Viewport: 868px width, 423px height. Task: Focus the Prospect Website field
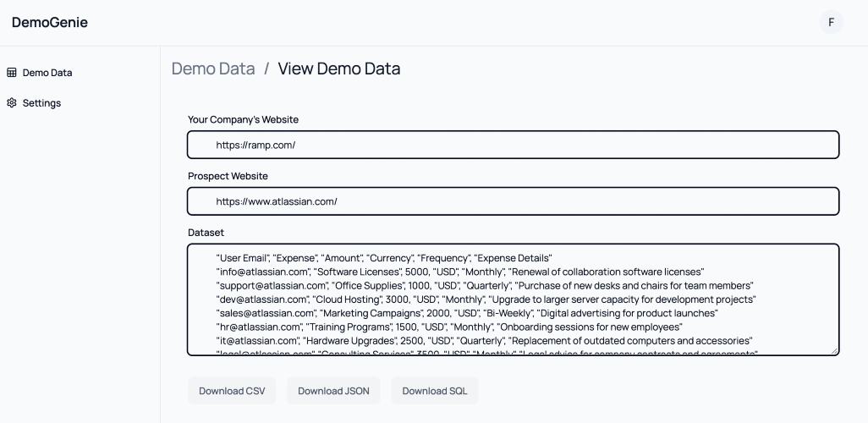coord(514,201)
